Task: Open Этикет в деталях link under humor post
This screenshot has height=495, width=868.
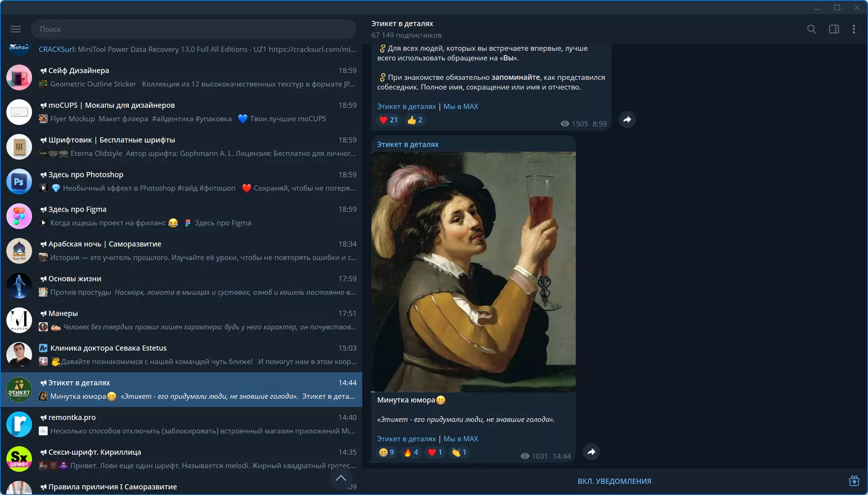Action: point(406,439)
